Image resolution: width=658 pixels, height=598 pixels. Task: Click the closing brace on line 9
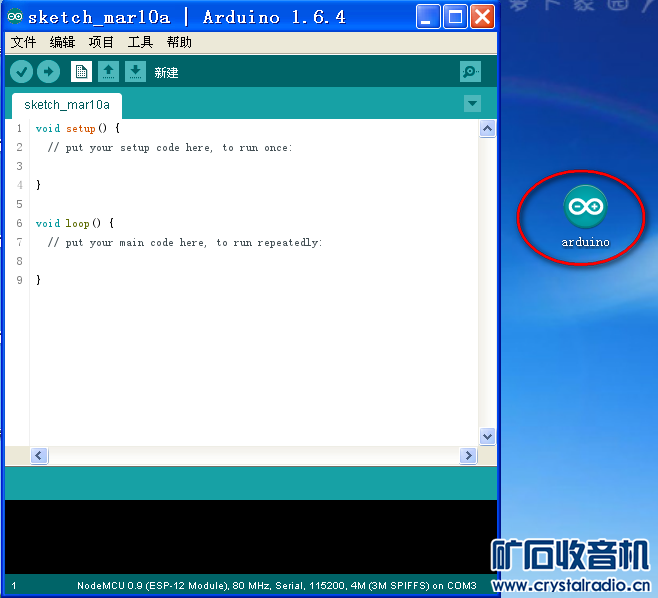pos(38,279)
